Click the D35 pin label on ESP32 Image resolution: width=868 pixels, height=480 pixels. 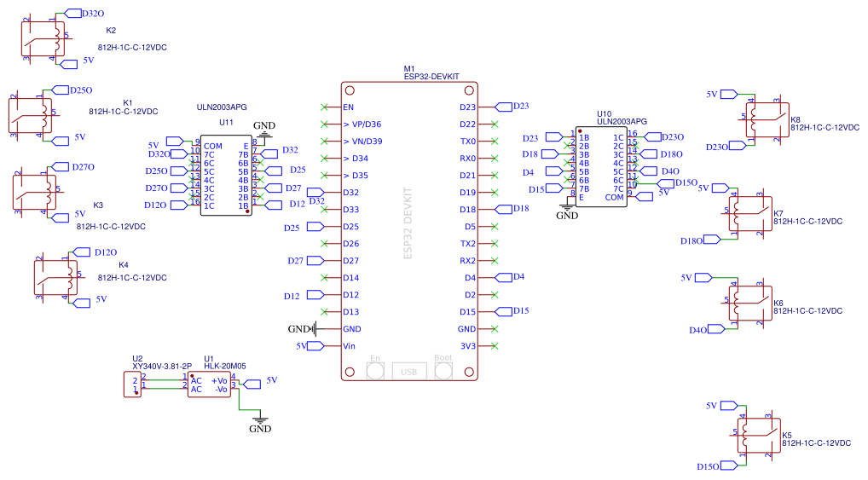[x=356, y=176]
